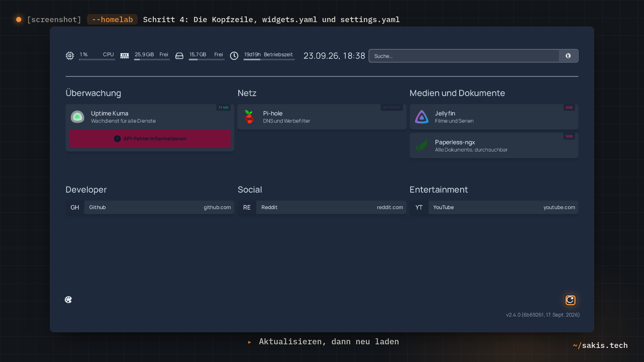Click the --homelab tag label
The image size is (644, 362).
pyautogui.click(x=112, y=19)
